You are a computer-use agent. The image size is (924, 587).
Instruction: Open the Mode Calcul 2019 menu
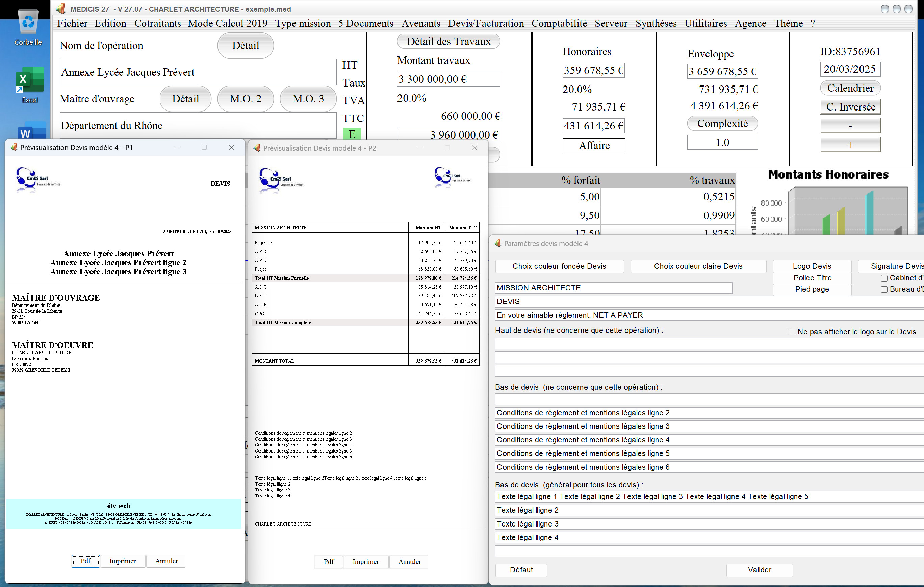(x=228, y=23)
